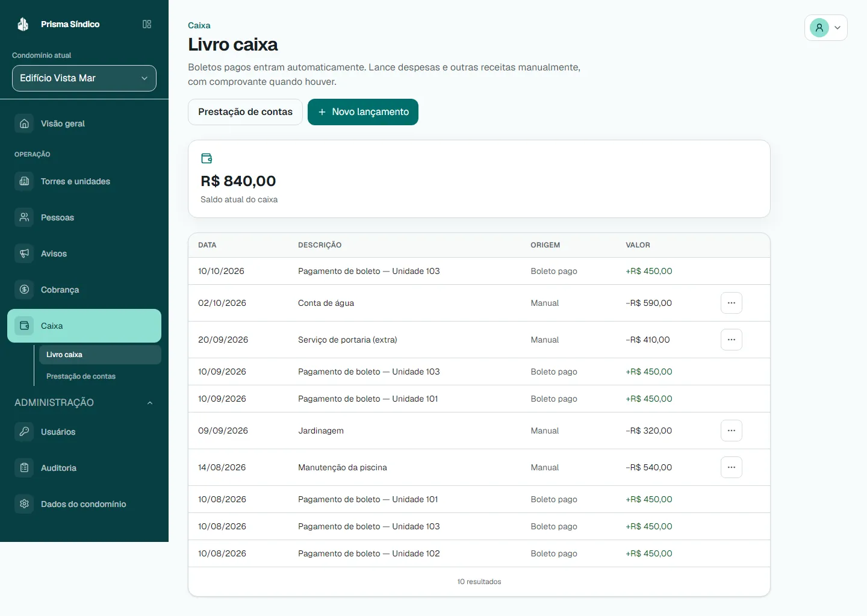Click the Usuários key icon
867x616 pixels.
(x=24, y=432)
